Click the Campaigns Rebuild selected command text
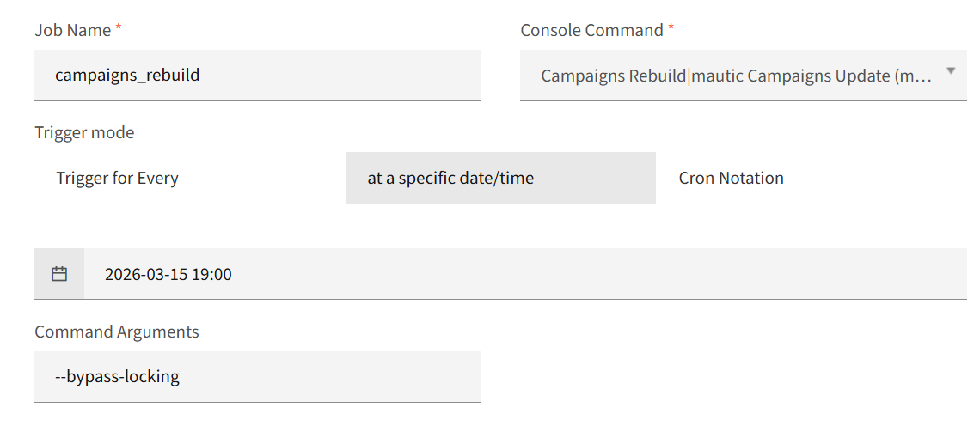The width and height of the screenshot is (980, 432). tap(614, 76)
